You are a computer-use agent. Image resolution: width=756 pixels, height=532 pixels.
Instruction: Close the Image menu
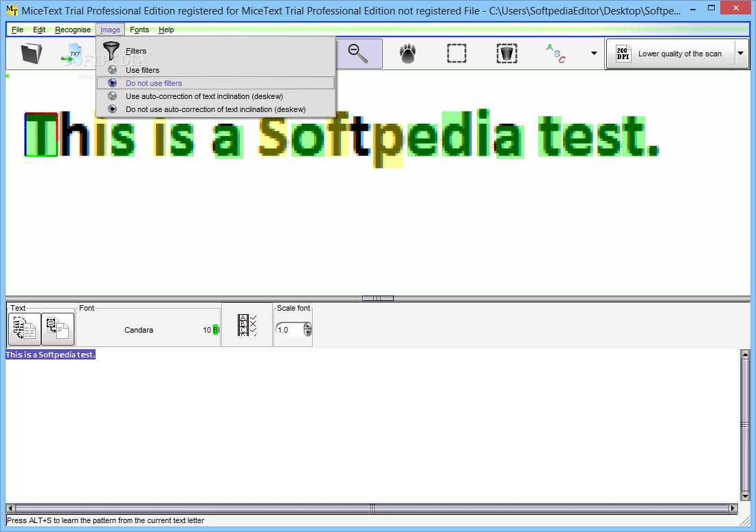(x=111, y=30)
